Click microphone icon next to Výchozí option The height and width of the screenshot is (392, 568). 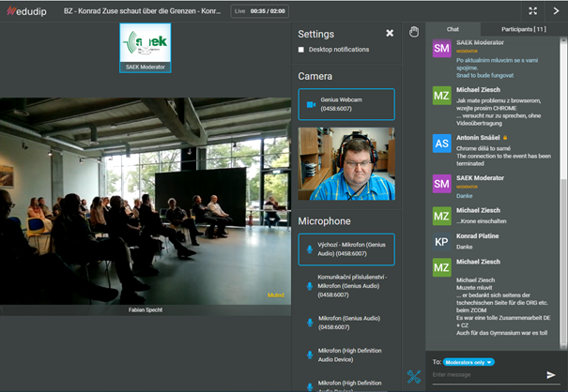tap(310, 249)
